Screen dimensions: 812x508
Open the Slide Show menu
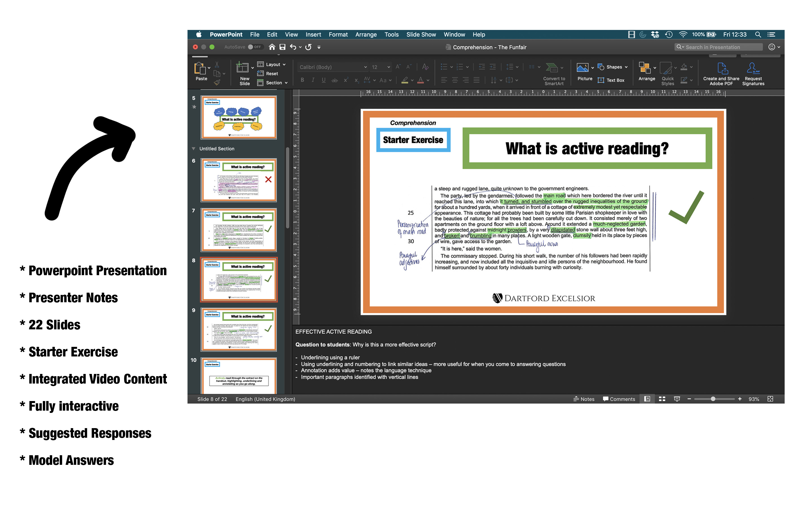point(421,35)
